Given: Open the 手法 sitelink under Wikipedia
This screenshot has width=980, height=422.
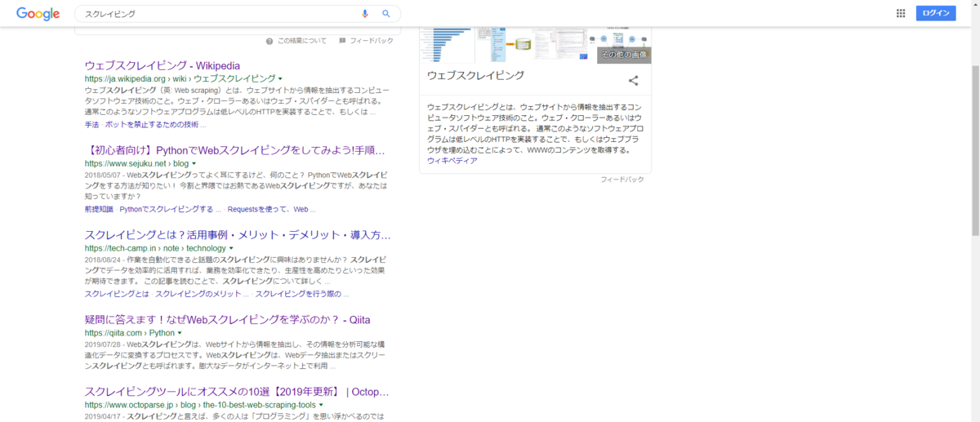Looking at the screenshot, I should pyautogui.click(x=91, y=124).
